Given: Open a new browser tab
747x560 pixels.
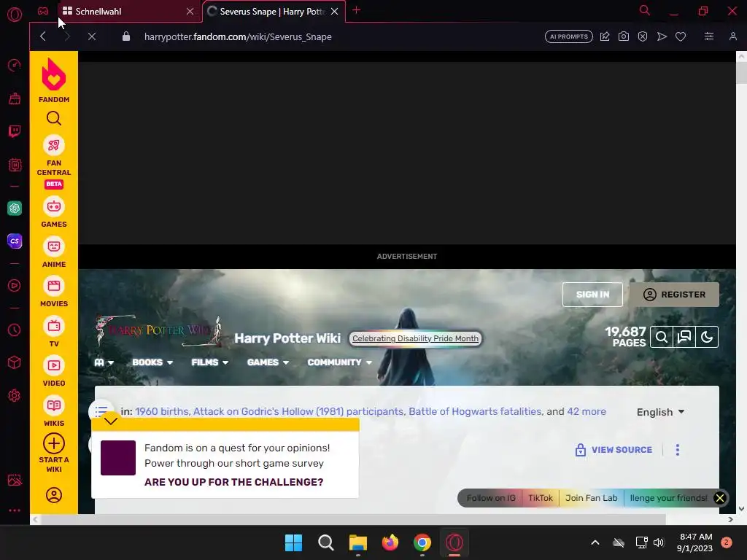Looking at the screenshot, I should click(x=356, y=10).
